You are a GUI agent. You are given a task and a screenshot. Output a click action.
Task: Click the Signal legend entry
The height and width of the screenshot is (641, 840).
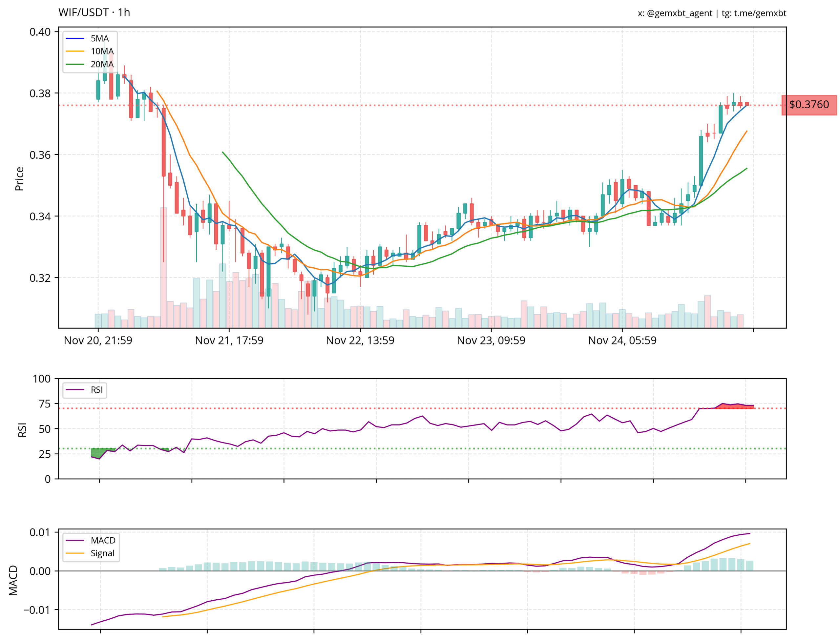(102, 553)
